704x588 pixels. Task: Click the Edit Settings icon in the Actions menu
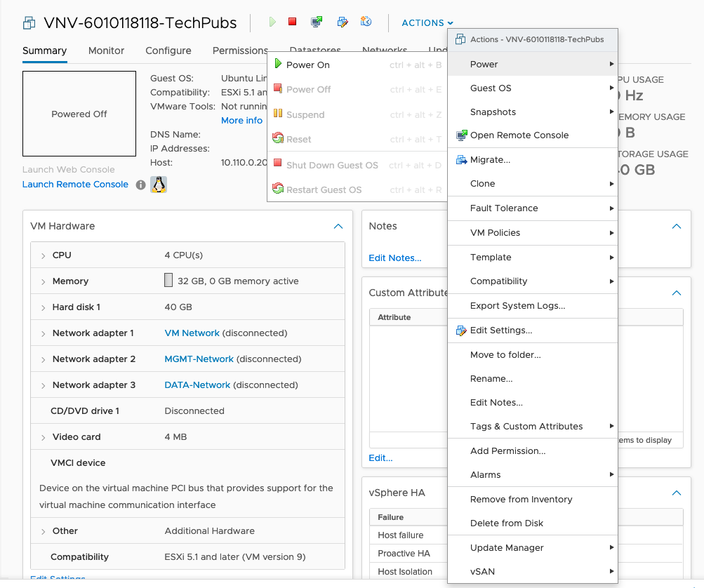462,330
